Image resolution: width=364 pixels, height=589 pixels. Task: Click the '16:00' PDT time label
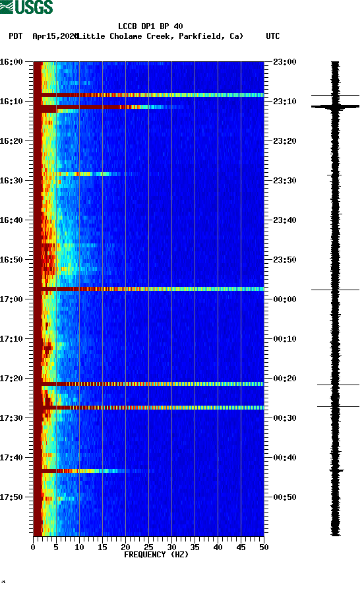click(11, 61)
